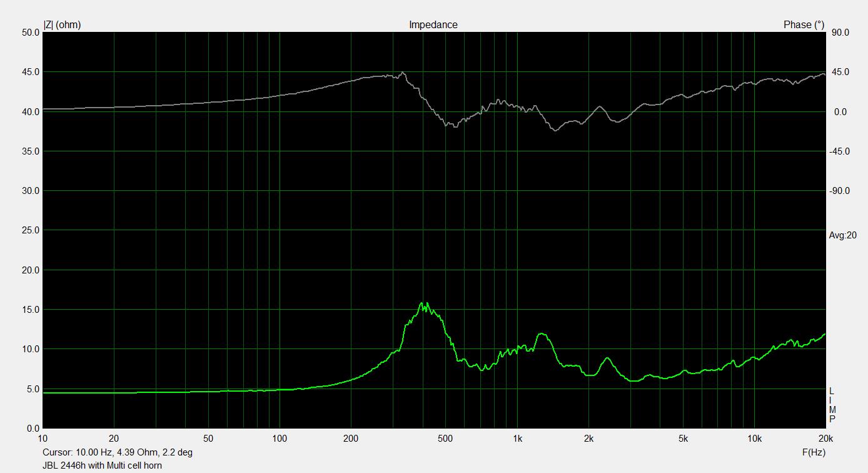Click the gray phase curve peak near 330 Hz
The height and width of the screenshot is (473, 868).
click(x=403, y=73)
